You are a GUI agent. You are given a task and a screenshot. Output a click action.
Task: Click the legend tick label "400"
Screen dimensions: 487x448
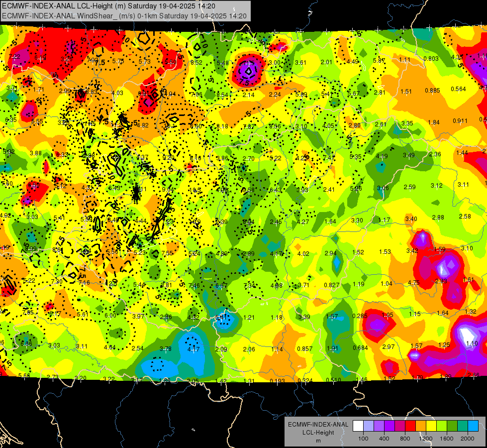click(384, 439)
